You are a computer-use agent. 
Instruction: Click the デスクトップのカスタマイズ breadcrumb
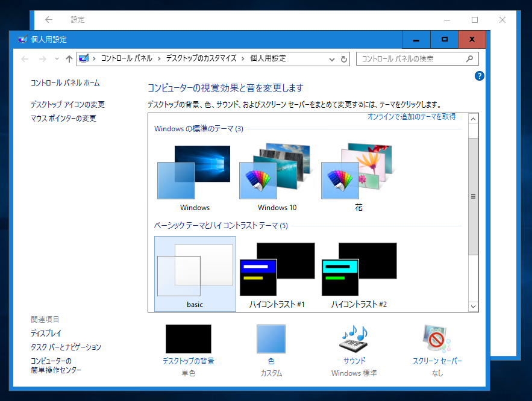click(x=201, y=58)
